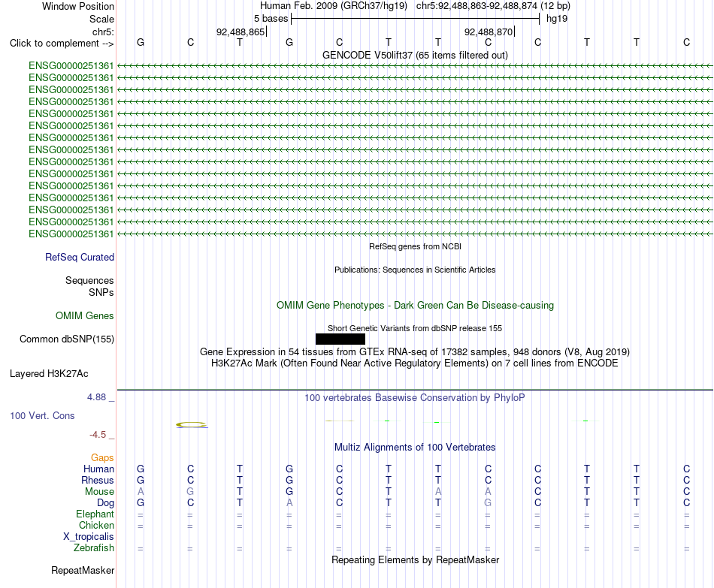Click 'Human Feb. 2009 (GRCh37/hg19)' header text
The width and height of the screenshot is (714, 588).
click(333, 6)
